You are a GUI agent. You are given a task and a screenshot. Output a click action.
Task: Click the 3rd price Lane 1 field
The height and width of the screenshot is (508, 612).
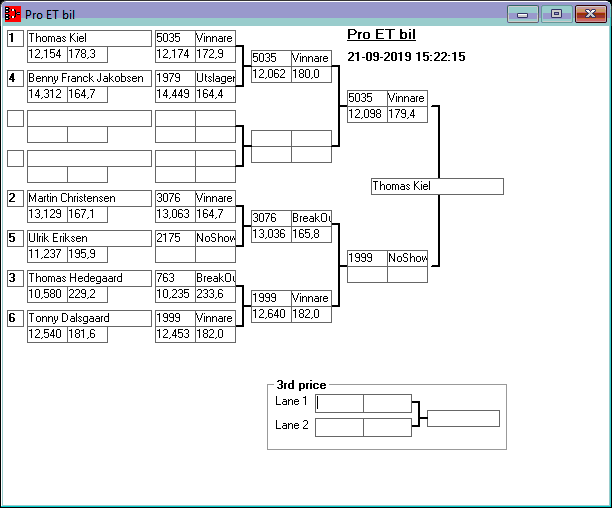(x=340, y=403)
